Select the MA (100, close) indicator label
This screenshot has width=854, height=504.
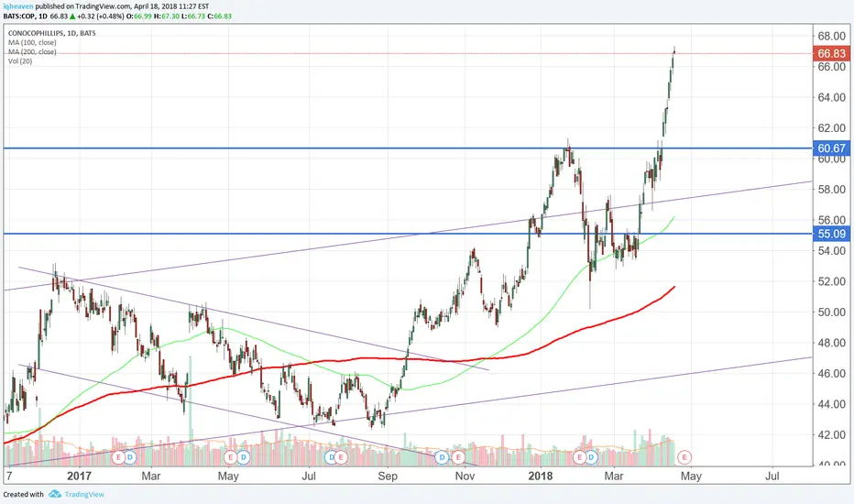click(31, 42)
